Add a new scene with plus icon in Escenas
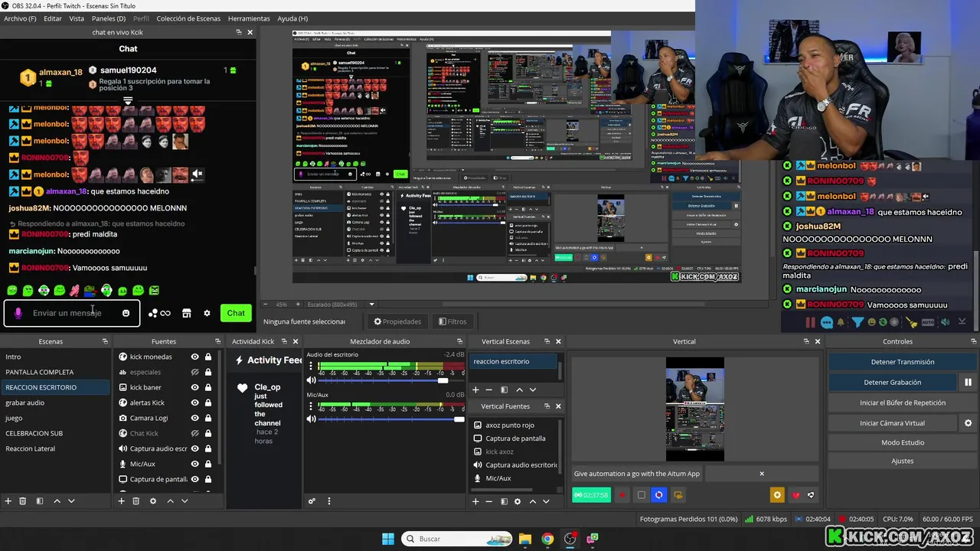This screenshot has height=551, width=980. coord(8,501)
